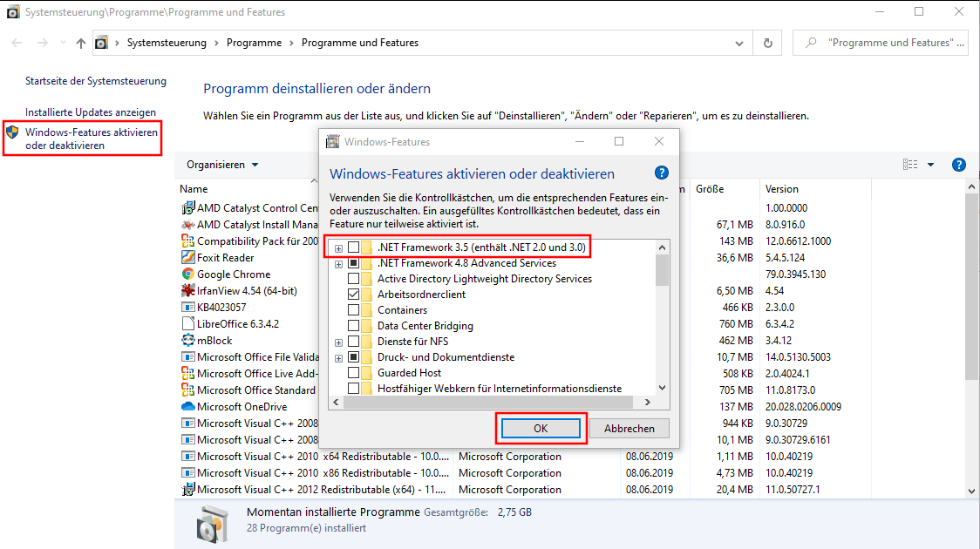The image size is (980, 549).
Task: Enable the .NET Framework 3.5 checkbox
Action: [354, 247]
